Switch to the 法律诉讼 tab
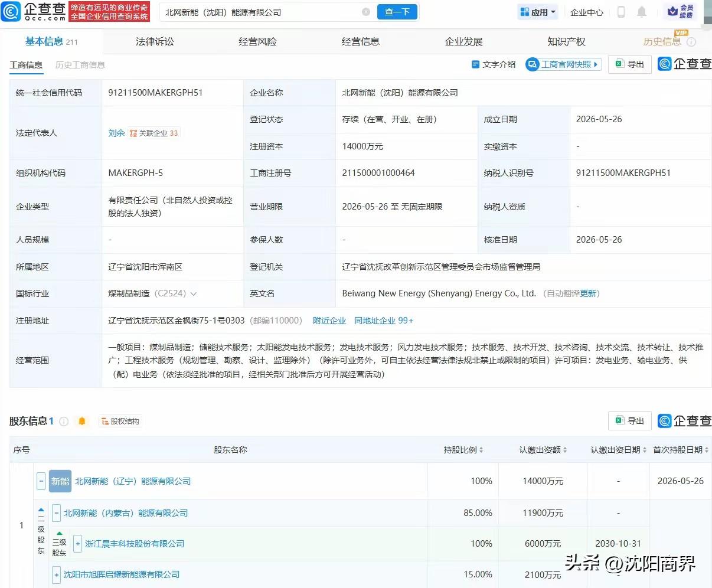Image resolution: width=712 pixels, height=588 pixels. [155, 41]
